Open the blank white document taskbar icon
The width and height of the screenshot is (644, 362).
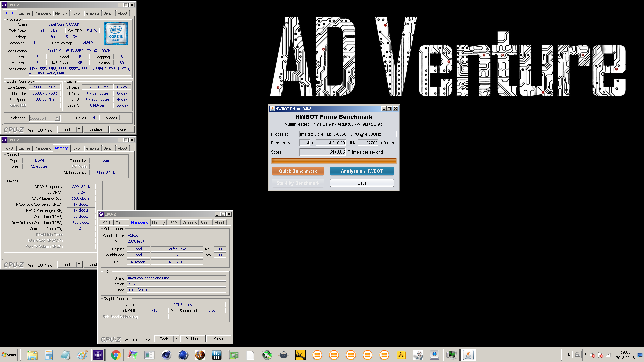click(250, 355)
